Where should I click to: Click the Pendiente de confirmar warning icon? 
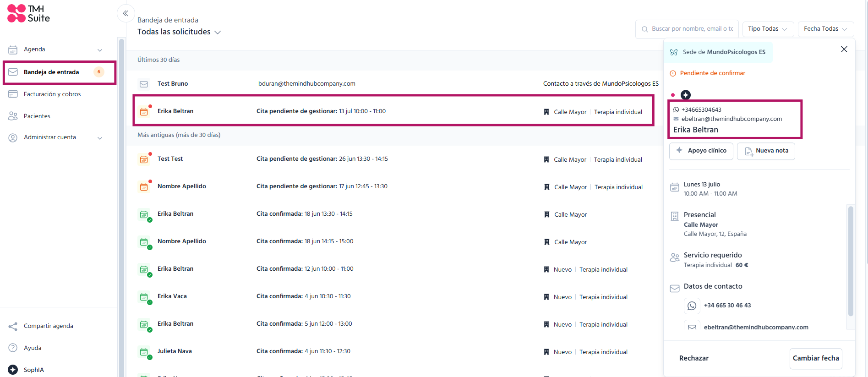tap(673, 73)
